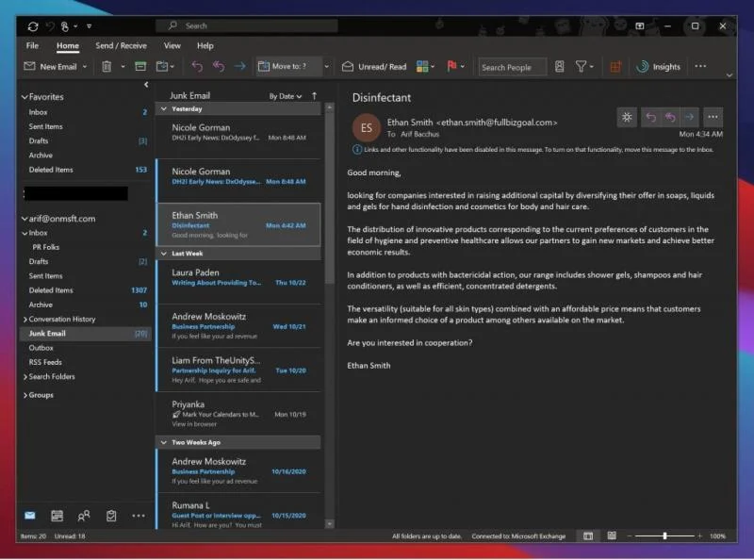The height and width of the screenshot is (560, 754).
Task: Select the Junk Email folder
Action: click(x=86, y=334)
